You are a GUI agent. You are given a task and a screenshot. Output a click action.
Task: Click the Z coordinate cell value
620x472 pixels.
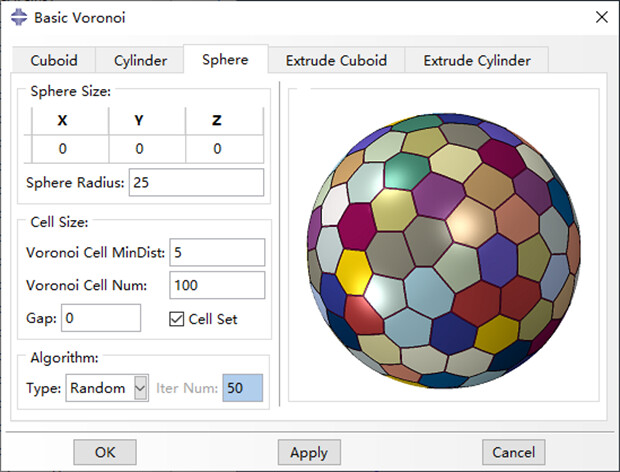click(224, 149)
